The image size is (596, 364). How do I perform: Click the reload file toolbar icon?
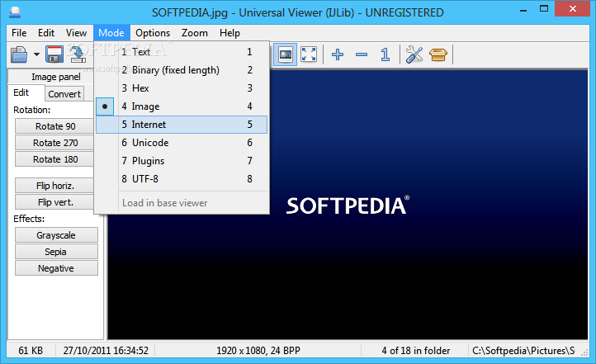pyautogui.click(x=78, y=54)
